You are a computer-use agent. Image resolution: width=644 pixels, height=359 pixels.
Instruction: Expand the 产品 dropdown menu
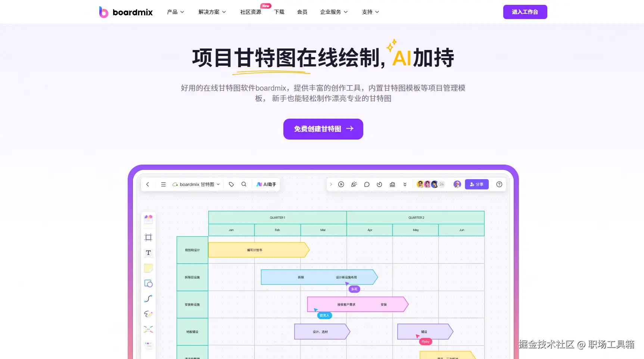(x=175, y=12)
